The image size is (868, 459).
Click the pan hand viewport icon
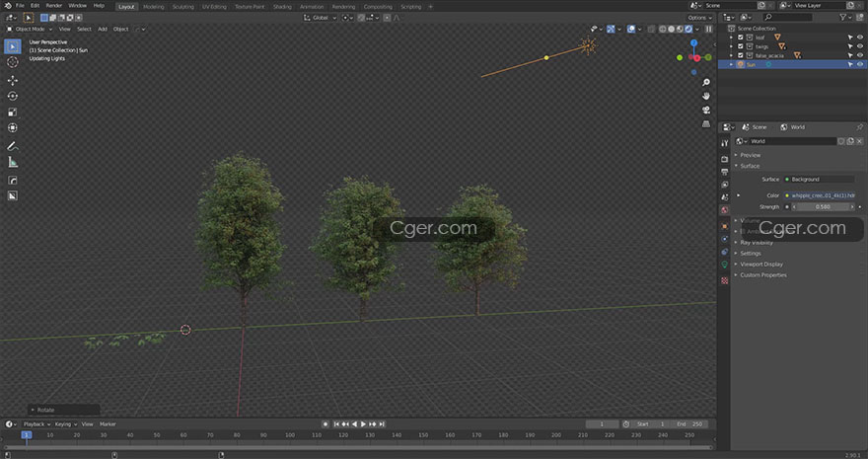click(x=706, y=97)
